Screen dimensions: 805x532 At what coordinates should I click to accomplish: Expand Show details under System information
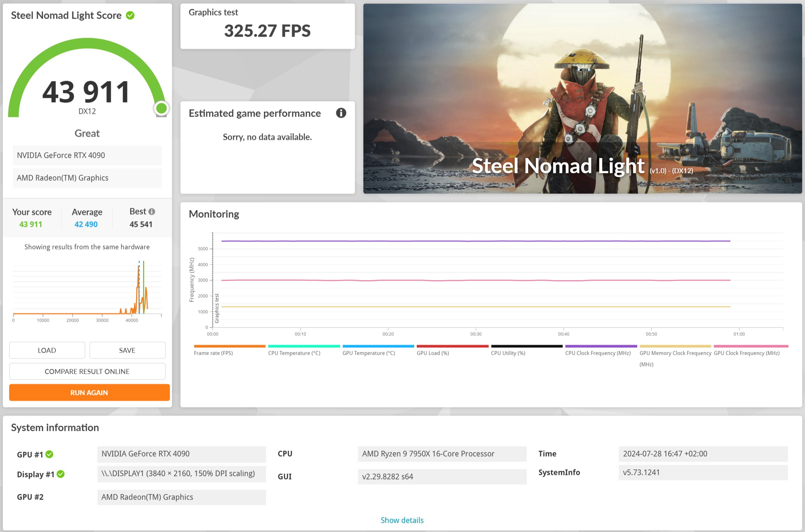[x=402, y=520]
